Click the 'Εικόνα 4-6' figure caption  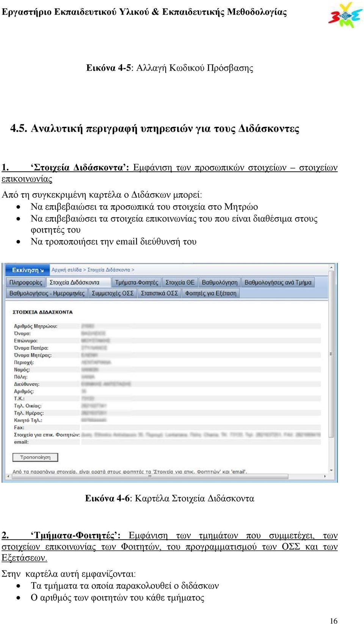[x=169, y=498]
